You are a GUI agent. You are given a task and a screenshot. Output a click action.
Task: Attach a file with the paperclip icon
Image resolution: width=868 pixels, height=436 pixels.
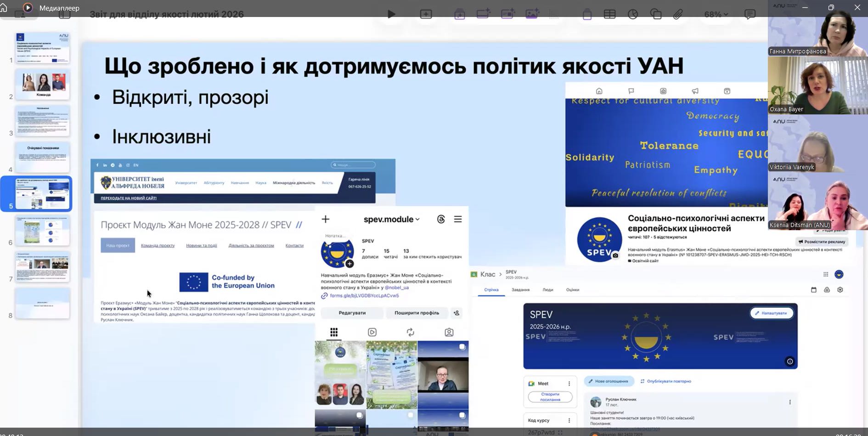677,14
